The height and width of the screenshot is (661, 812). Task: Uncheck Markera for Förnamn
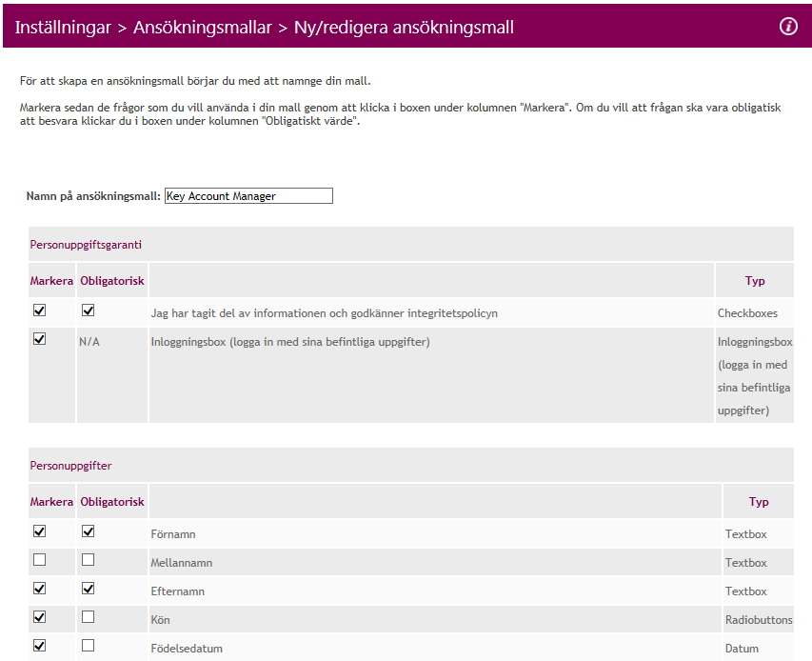click(39, 531)
